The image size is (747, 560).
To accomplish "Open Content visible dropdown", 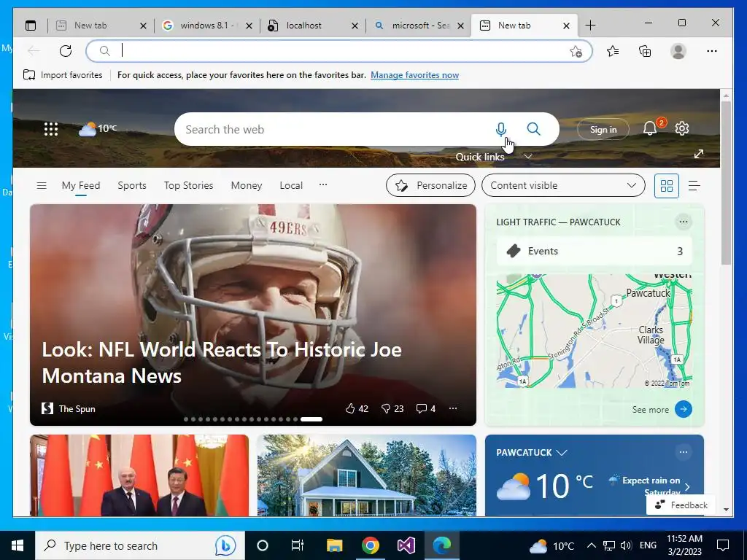I will coord(563,186).
